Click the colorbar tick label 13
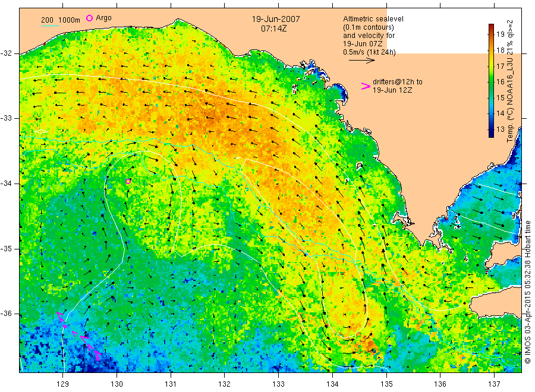Image resolution: width=535 pixels, height=392 pixels. click(500, 129)
